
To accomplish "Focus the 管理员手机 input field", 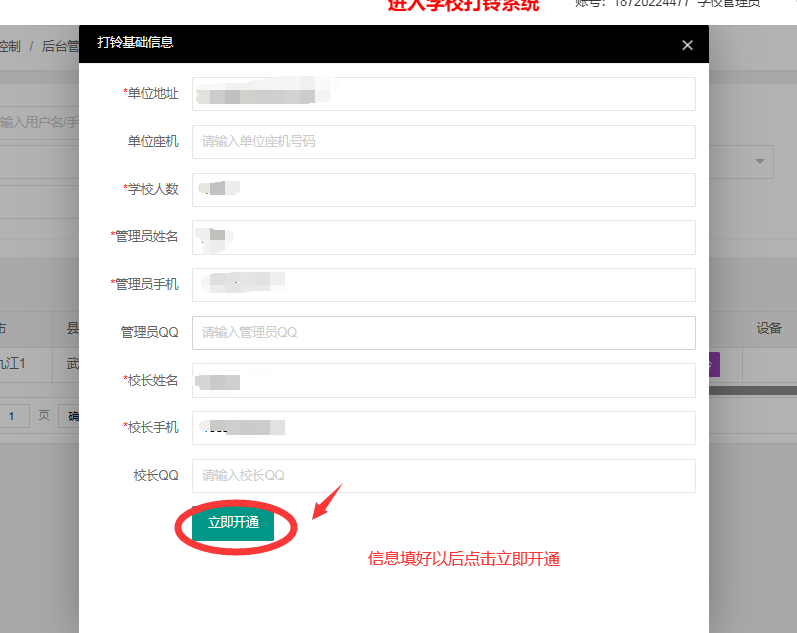I will (444, 285).
